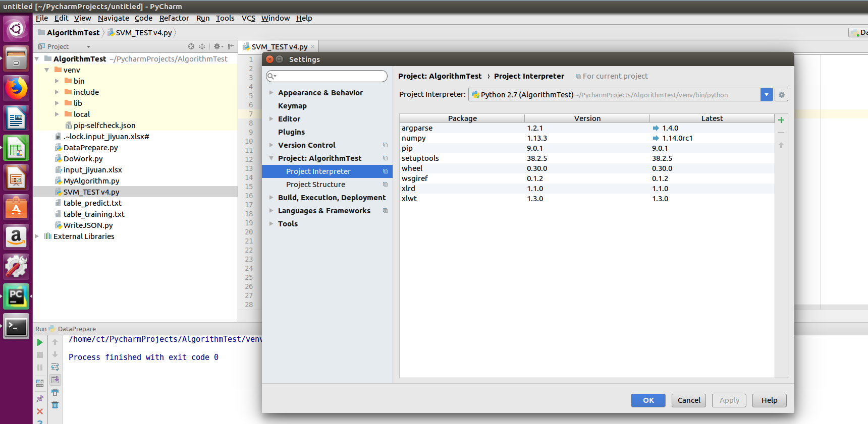The width and height of the screenshot is (868, 424).
Task: Expand Tools settings section
Action: [x=271, y=224]
